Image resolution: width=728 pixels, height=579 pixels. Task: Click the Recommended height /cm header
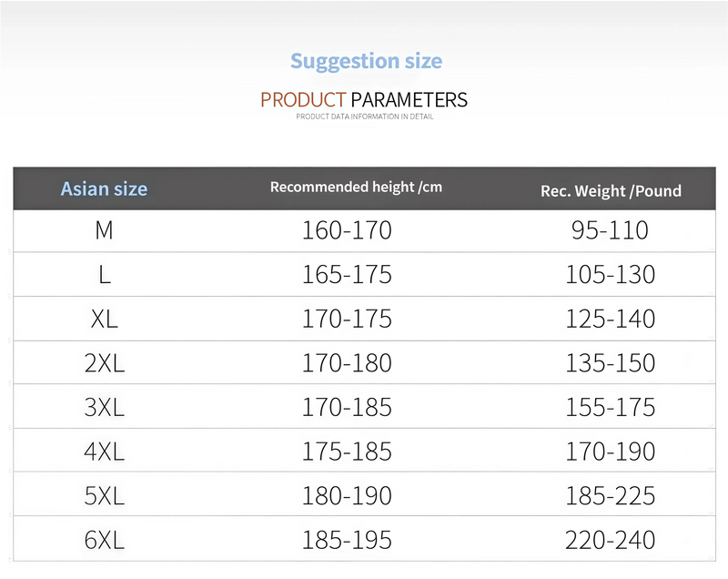356,187
